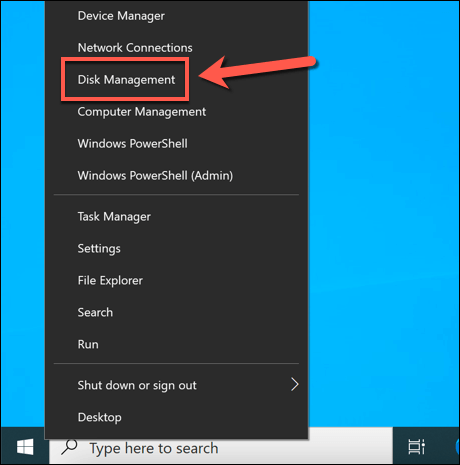This screenshot has width=460, height=465.
Task: Select File Explorer entry
Action: coord(177,281)
